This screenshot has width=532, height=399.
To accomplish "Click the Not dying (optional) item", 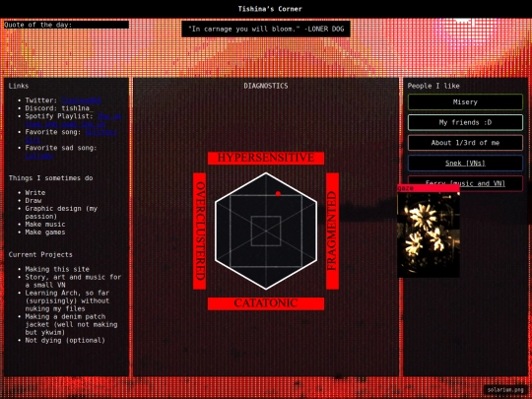I will [x=65, y=340].
